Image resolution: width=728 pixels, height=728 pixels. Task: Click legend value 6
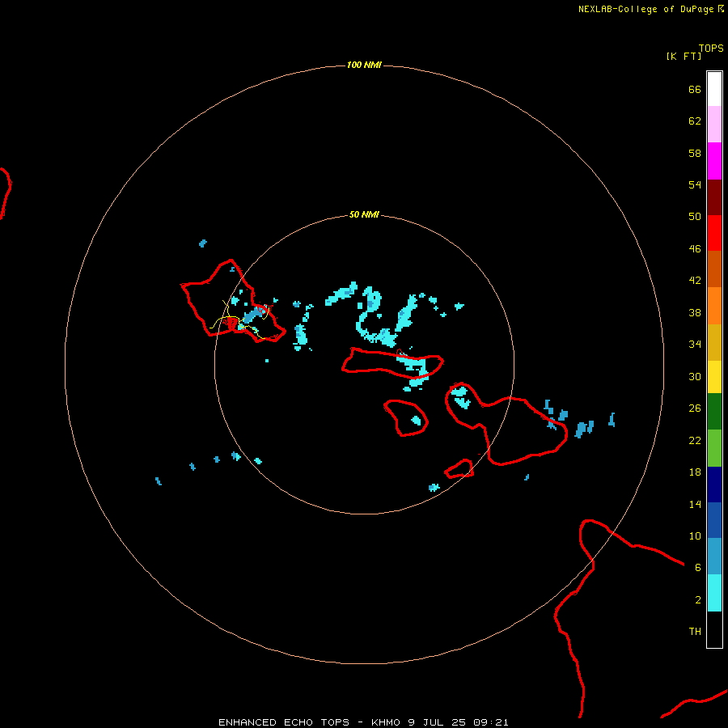[x=698, y=568]
